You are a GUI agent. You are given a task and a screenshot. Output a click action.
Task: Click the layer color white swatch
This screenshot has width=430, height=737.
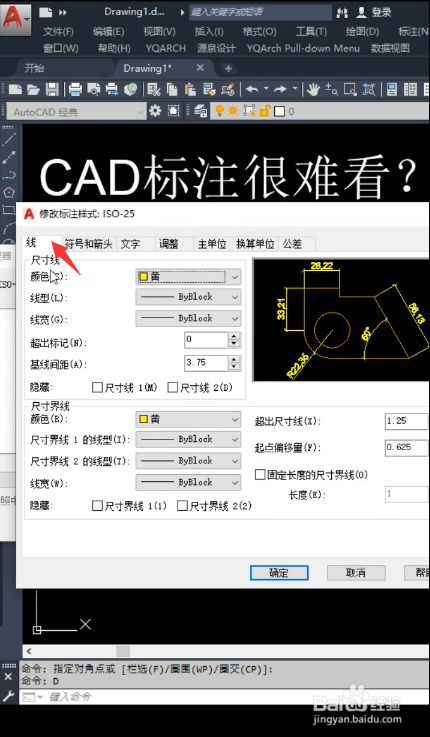(279, 111)
